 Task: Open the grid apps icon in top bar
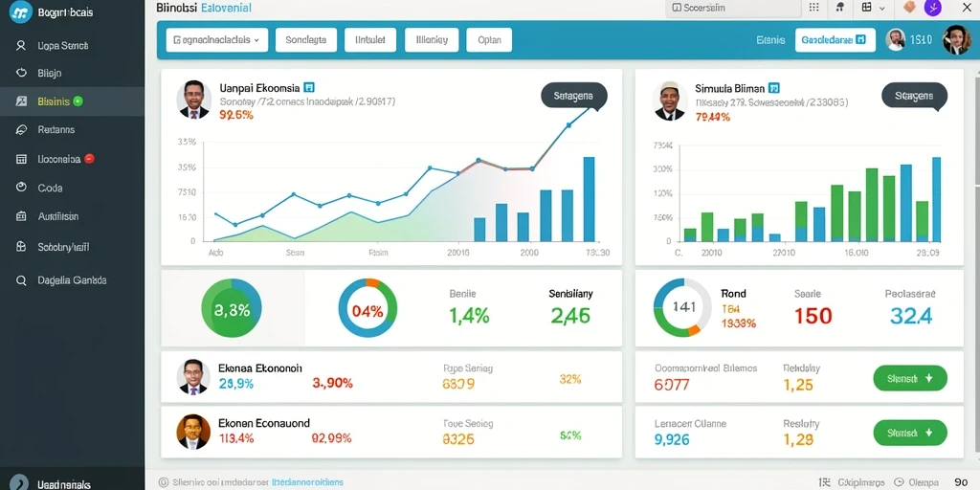click(813, 8)
